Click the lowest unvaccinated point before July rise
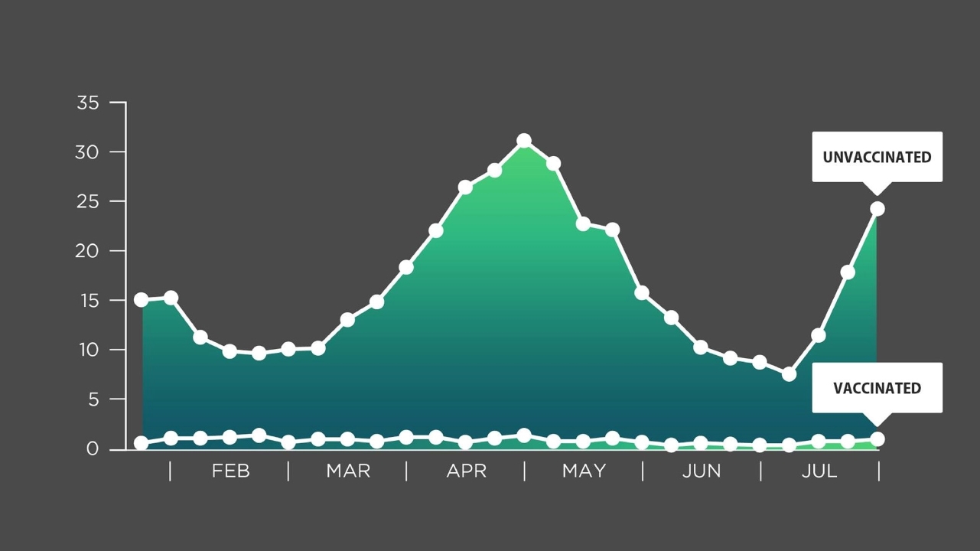 (x=789, y=374)
